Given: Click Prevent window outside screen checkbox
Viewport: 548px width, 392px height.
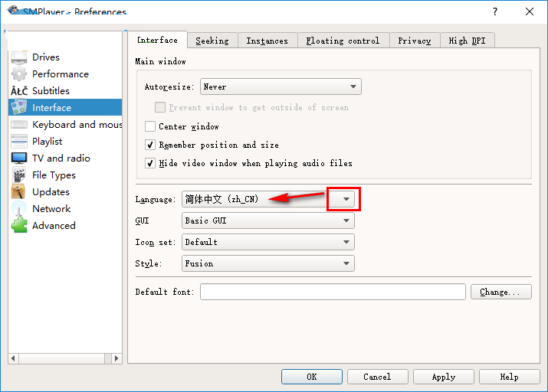Looking at the screenshot, I should [x=160, y=107].
